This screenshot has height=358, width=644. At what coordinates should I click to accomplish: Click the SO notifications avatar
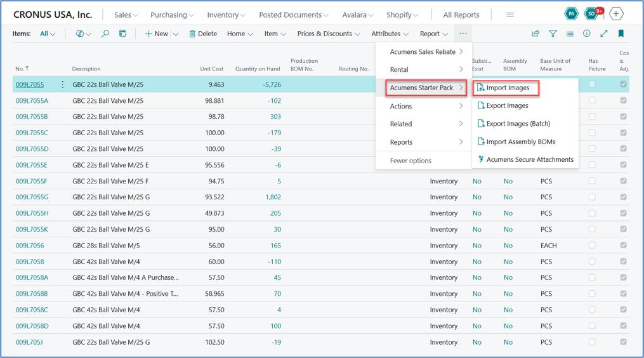coord(592,14)
